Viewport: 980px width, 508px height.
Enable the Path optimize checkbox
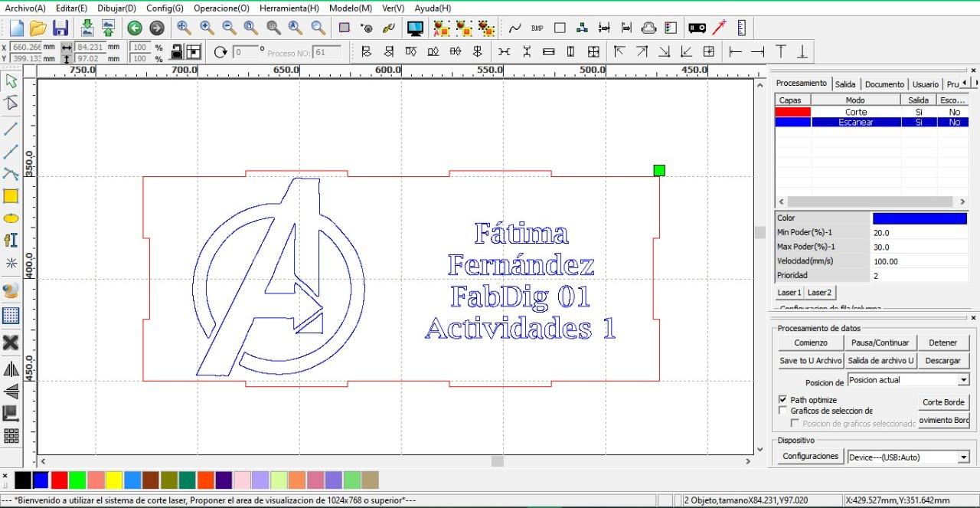[782, 399]
